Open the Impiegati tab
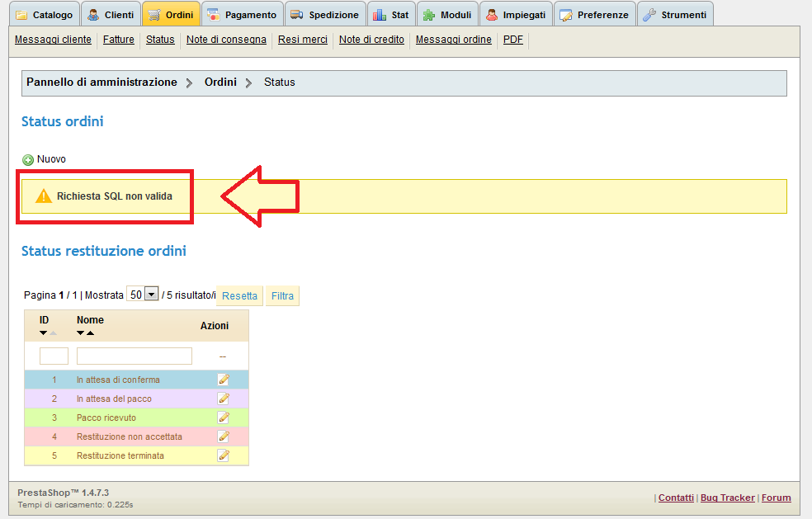812x519 pixels. (x=516, y=15)
